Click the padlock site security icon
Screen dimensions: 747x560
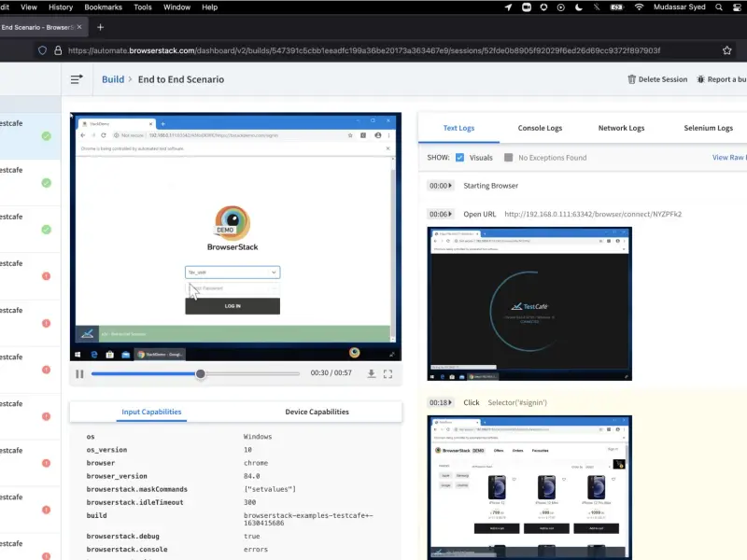[58, 50]
